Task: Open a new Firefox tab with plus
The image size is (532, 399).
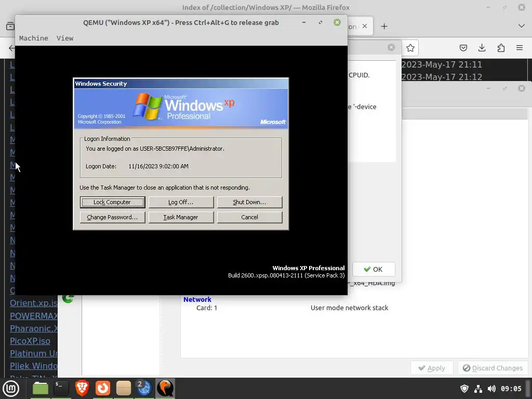Action: (x=384, y=26)
